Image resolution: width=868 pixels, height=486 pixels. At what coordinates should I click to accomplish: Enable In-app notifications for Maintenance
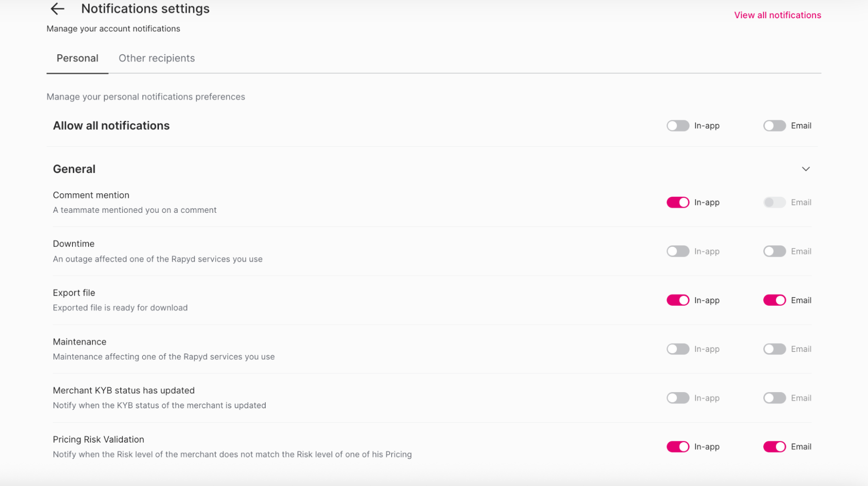[x=677, y=349]
